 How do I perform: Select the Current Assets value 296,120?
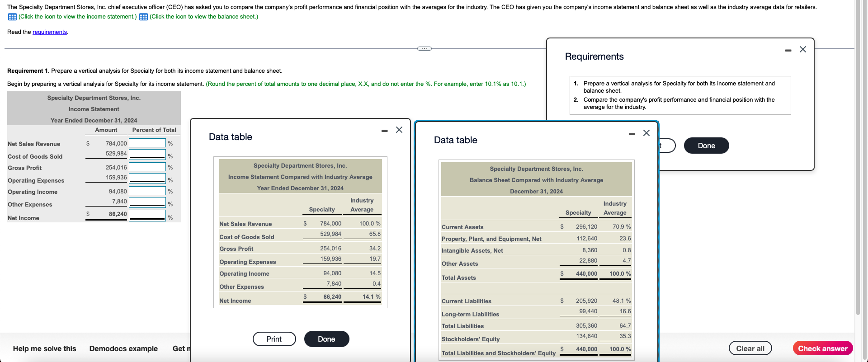586,227
